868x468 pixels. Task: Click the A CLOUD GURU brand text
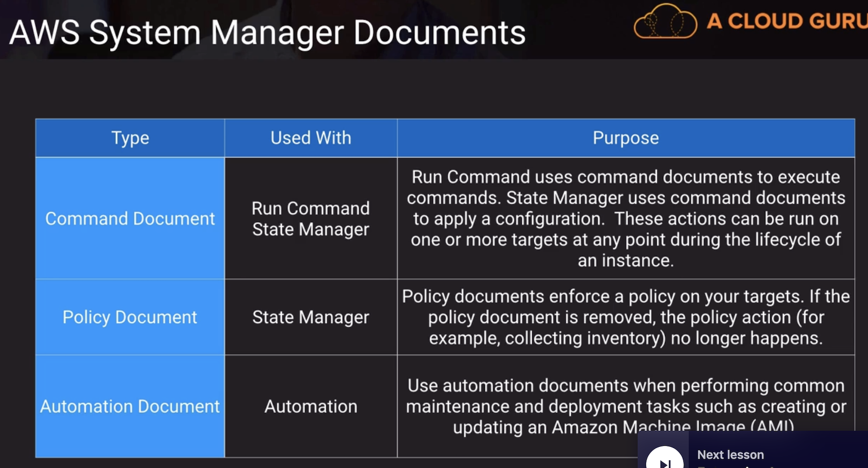pos(787,21)
